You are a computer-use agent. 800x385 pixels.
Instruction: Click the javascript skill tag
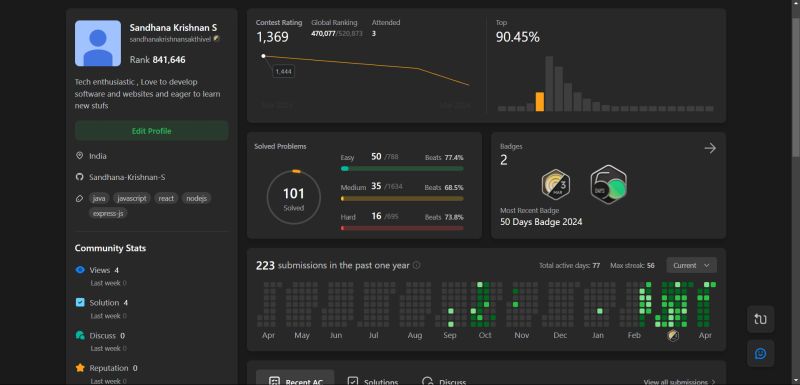(132, 198)
